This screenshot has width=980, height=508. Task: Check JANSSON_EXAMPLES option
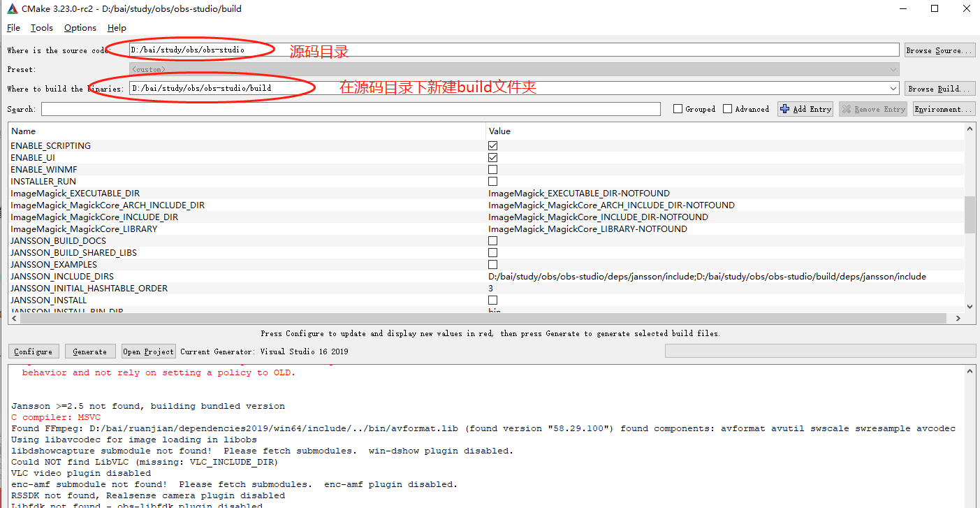[493, 264]
